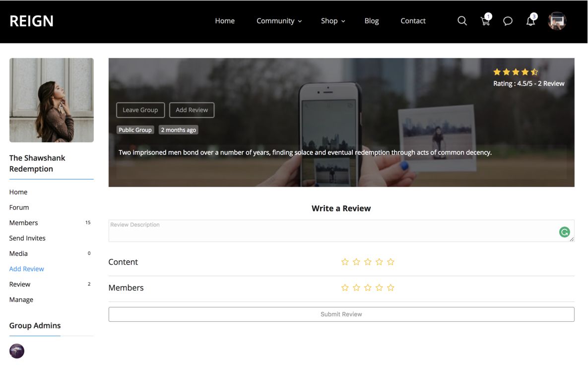Expand the Shop dropdown menu
Viewport: 588px width, 365px height.
pos(333,21)
